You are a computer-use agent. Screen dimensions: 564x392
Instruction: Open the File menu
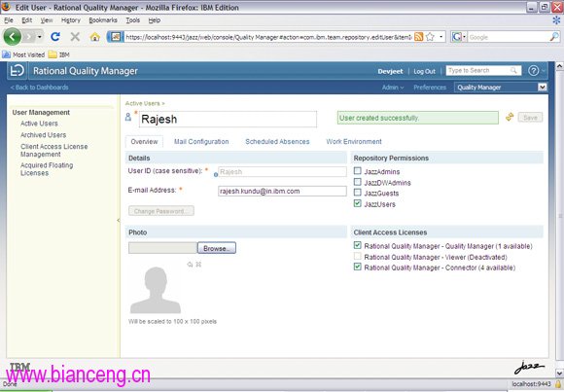click(9, 20)
